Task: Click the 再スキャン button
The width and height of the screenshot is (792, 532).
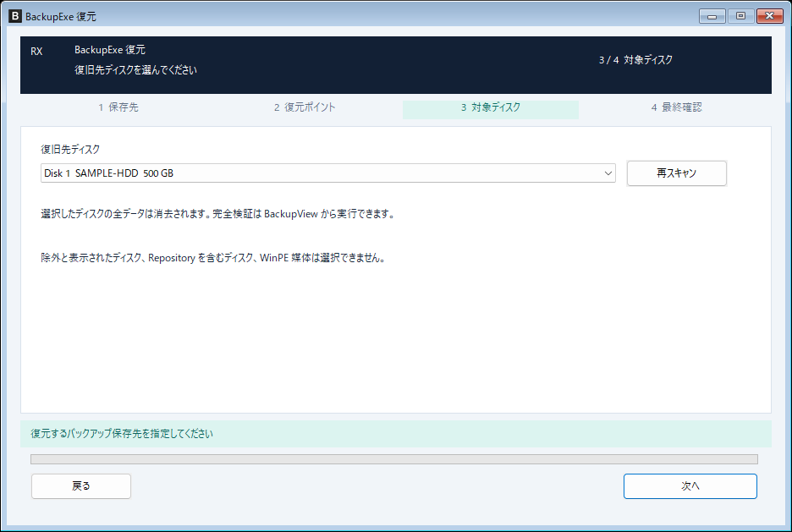Action: point(676,173)
